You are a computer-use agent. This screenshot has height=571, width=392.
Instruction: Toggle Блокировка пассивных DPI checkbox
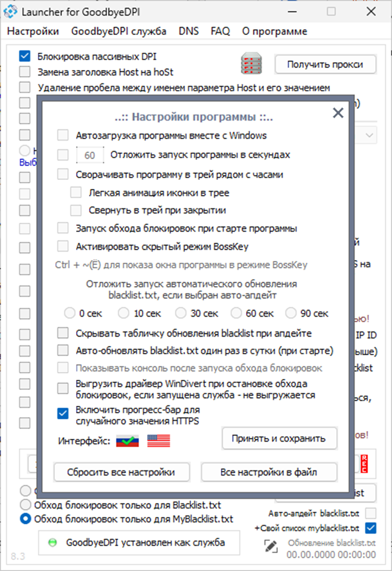coord(25,57)
